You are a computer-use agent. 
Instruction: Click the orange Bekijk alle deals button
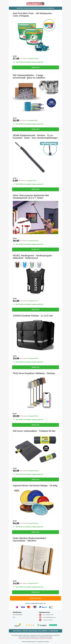[35, 598]
